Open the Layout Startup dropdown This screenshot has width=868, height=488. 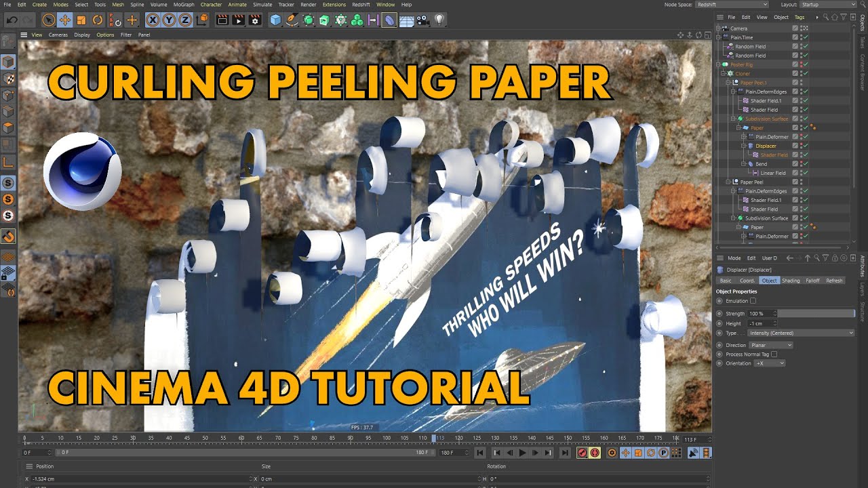coord(829,5)
